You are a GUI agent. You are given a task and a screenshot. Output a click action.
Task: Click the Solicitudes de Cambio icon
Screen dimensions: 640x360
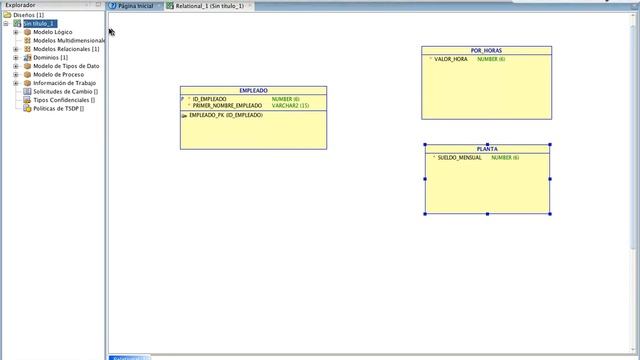pos(27,91)
